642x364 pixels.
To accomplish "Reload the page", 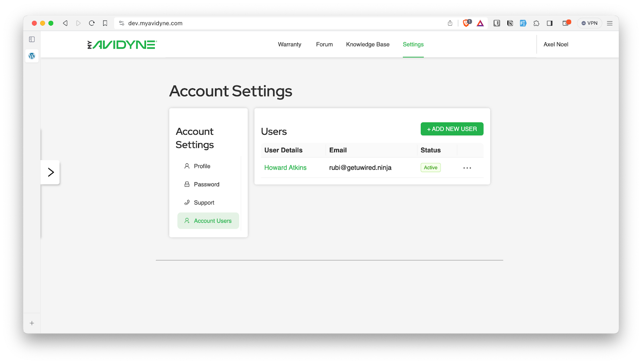I will tap(92, 23).
